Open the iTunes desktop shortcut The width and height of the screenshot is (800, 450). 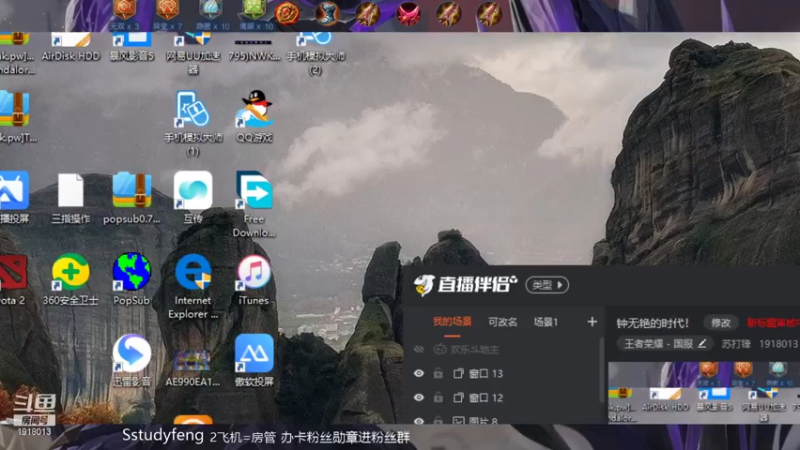tap(254, 280)
